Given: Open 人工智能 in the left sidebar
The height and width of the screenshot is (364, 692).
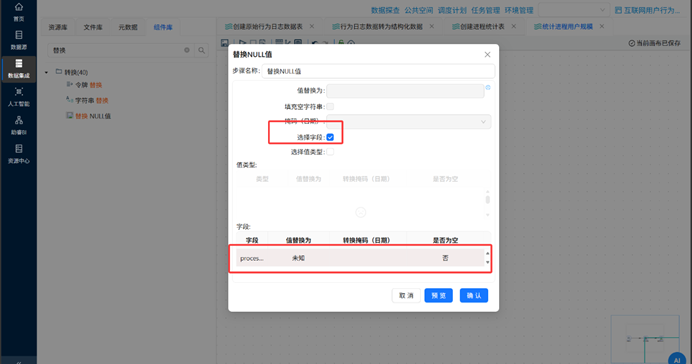Looking at the screenshot, I should tap(19, 97).
